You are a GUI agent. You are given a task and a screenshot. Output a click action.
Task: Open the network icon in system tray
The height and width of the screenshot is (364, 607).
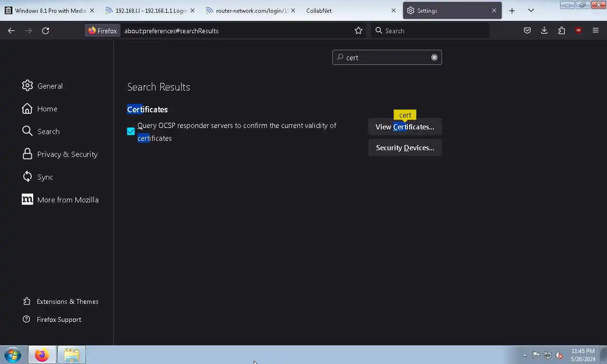[x=548, y=355]
